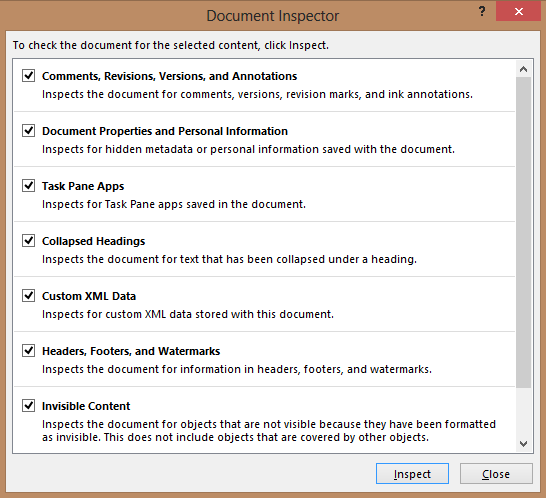Uncheck Headers, Footers, and Watermarks

pos(29,351)
